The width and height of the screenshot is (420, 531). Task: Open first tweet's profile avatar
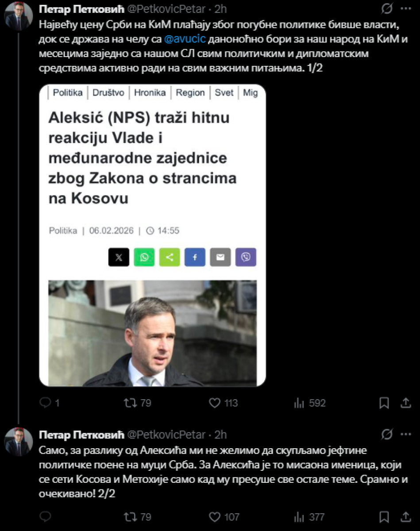tap(18, 15)
